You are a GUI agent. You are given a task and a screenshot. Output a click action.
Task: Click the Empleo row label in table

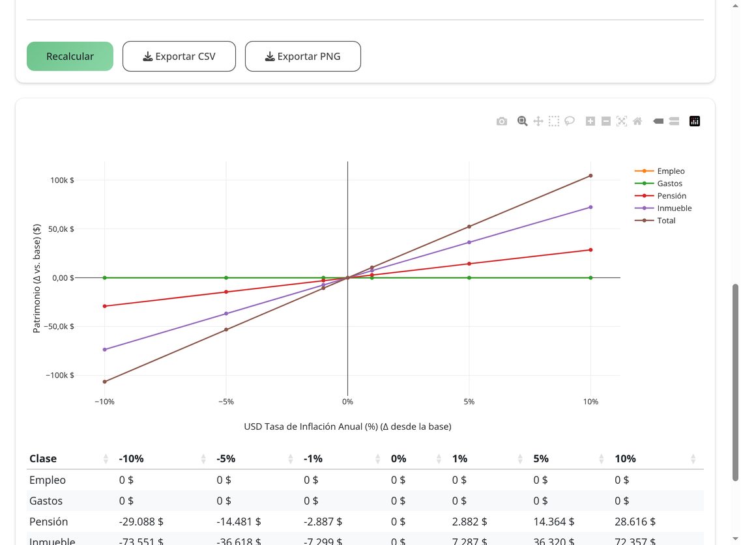(x=47, y=481)
